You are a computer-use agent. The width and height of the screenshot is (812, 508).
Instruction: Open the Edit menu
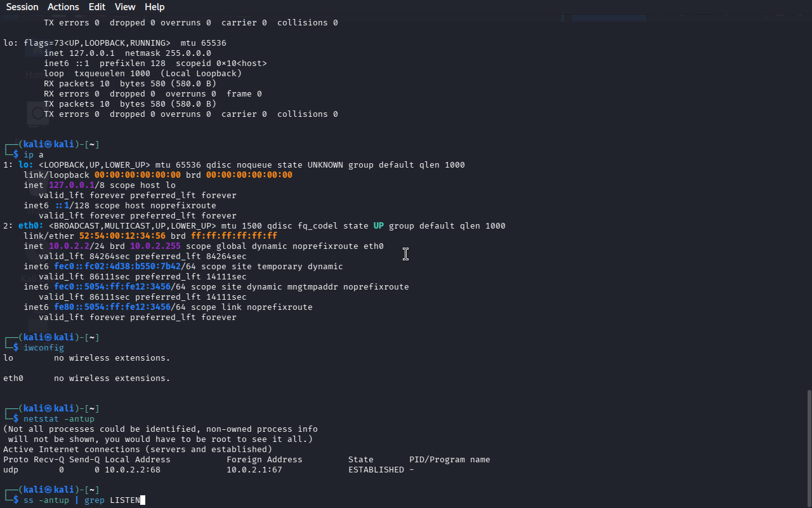point(97,7)
